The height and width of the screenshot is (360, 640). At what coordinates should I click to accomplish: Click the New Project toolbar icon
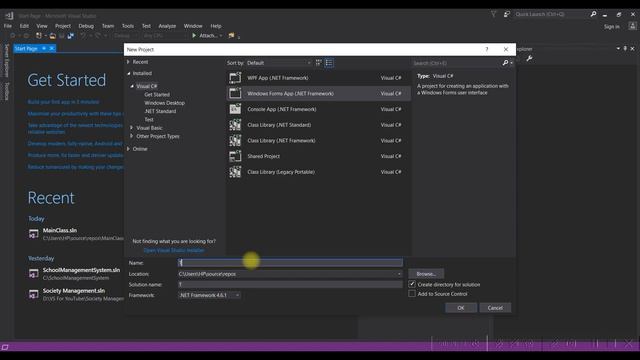click(39, 36)
